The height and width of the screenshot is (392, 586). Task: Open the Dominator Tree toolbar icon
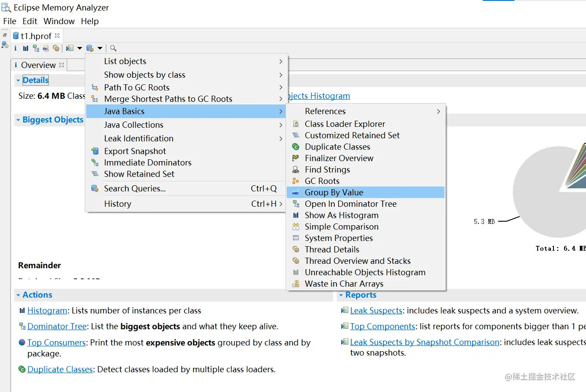pyautogui.click(x=36, y=48)
